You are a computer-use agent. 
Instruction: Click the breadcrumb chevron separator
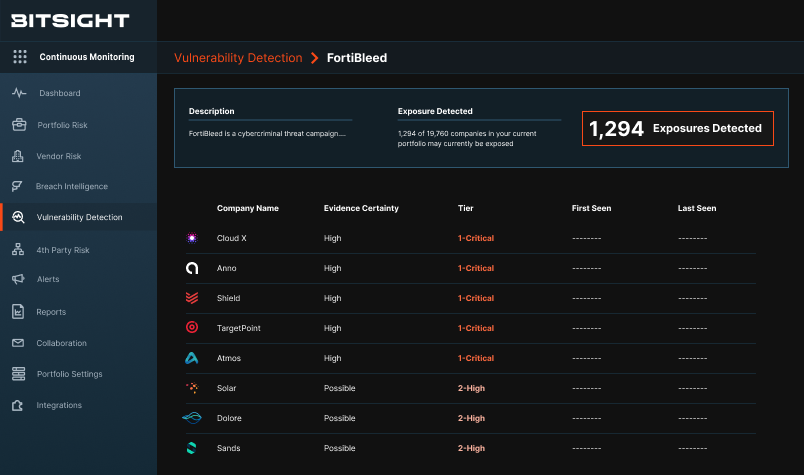pos(315,58)
